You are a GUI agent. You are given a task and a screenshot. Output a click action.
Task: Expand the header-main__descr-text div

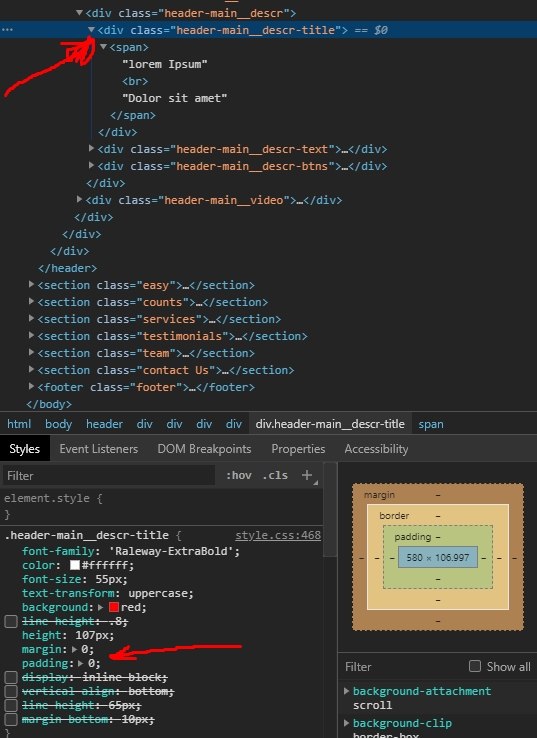coord(91,148)
